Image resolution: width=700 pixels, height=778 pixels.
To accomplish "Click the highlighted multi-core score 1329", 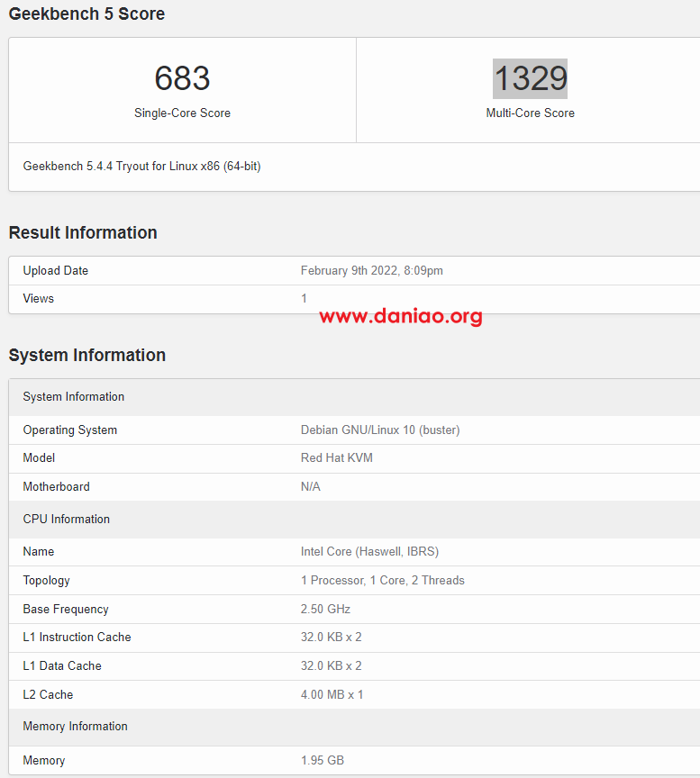I will tap(531, 78).
